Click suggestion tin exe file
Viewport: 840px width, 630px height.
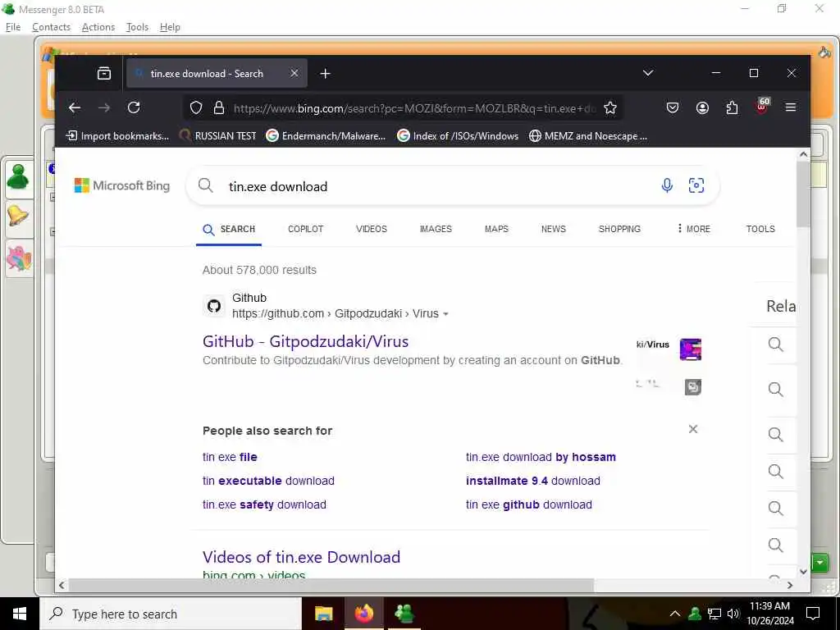point(230,457)
